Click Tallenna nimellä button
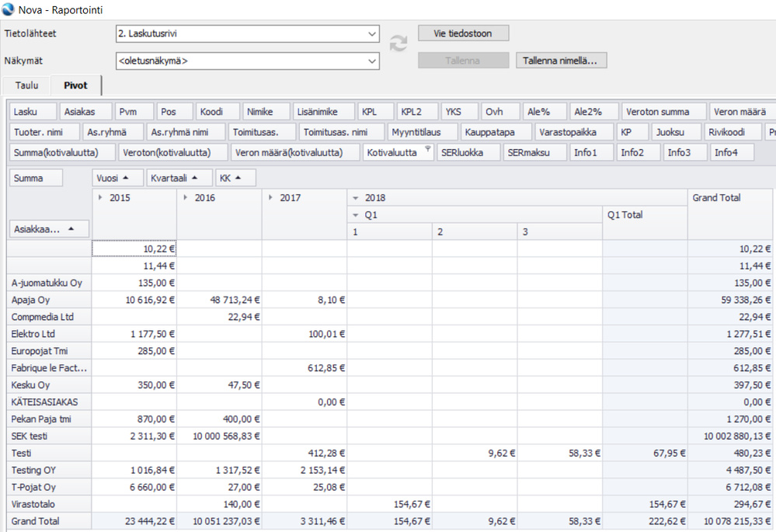The image size is (776, 532). [561, 61]
